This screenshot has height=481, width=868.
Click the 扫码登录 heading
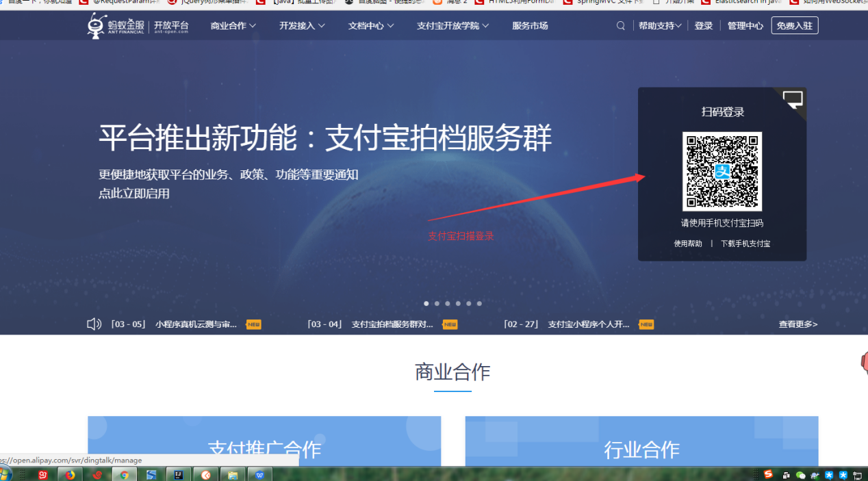pos(723,112)
